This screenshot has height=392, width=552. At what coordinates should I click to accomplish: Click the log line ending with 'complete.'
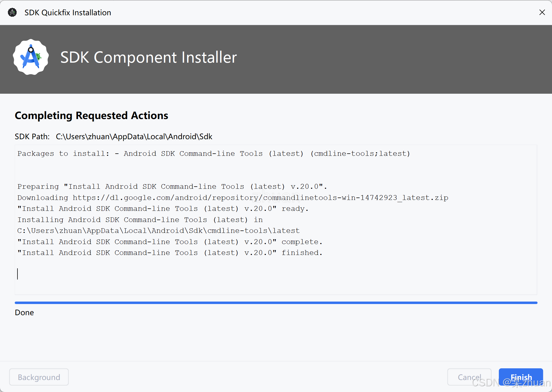coord(170,242)
